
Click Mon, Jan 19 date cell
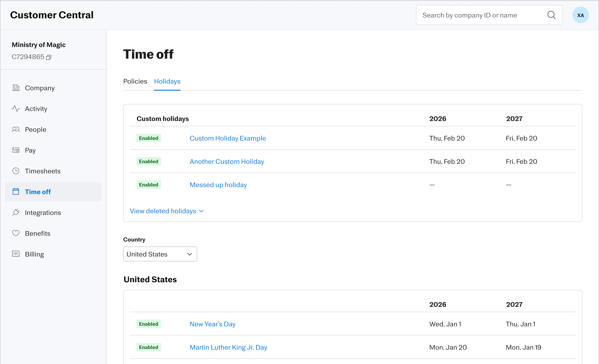[x=523, y=347]
